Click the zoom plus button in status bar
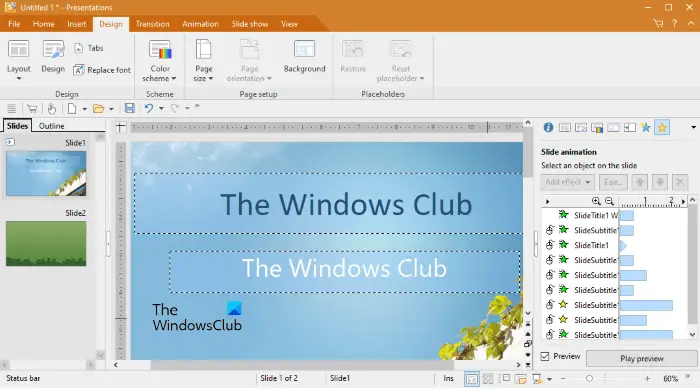700x390 pixels. 647,378
